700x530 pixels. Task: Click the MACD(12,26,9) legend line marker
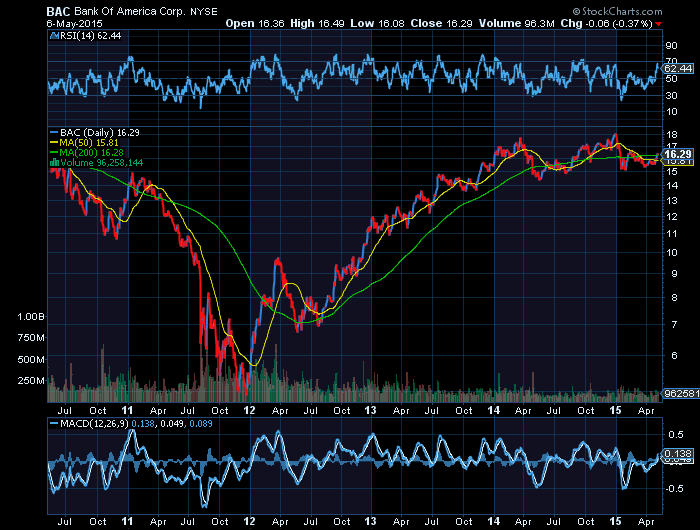point(54,424)
